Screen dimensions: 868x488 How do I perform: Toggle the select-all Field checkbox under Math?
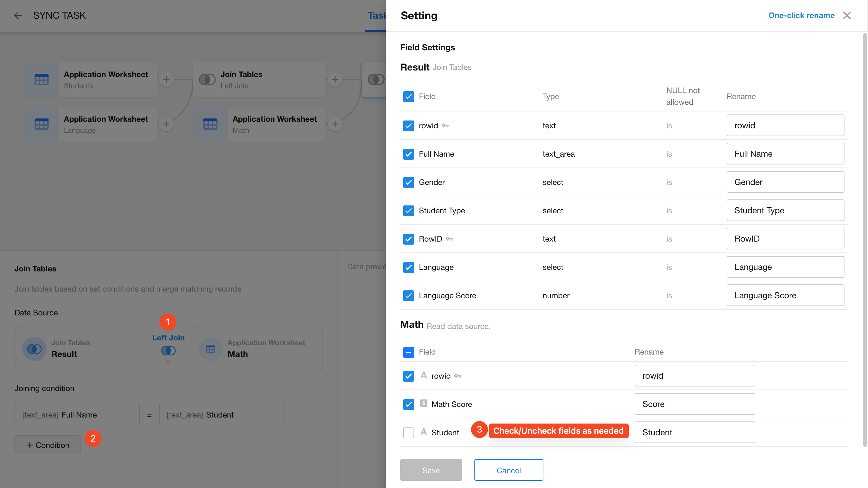tap(408, 352)
